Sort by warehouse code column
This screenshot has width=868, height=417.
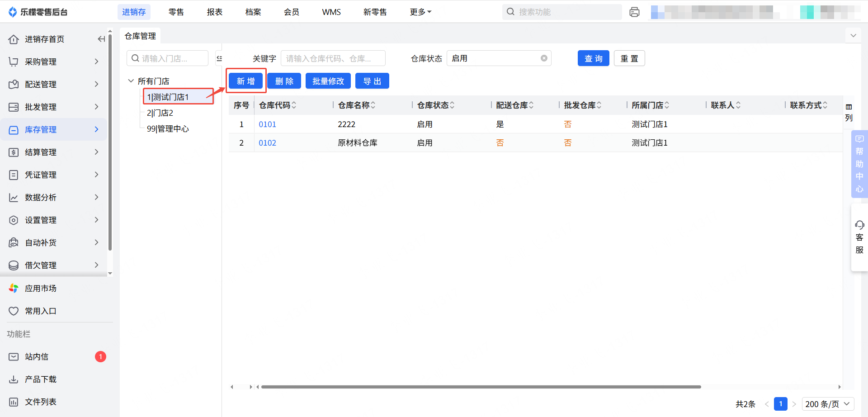294,105
